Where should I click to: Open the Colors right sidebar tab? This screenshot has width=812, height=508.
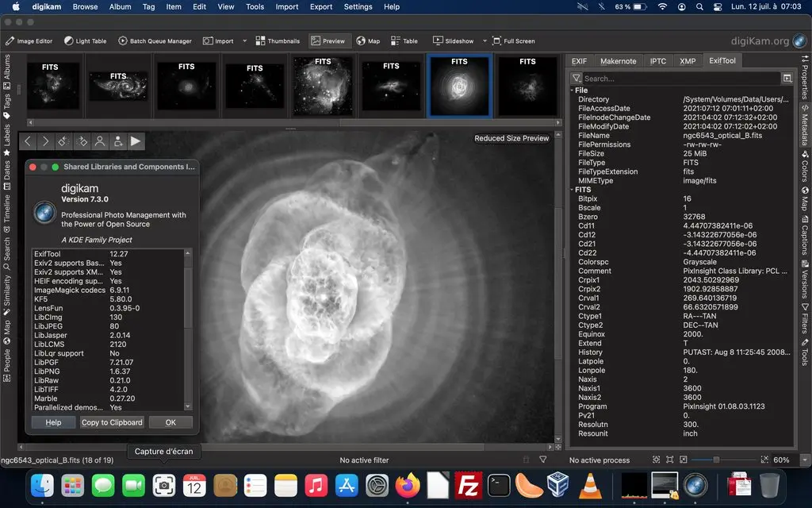(805, 166)
